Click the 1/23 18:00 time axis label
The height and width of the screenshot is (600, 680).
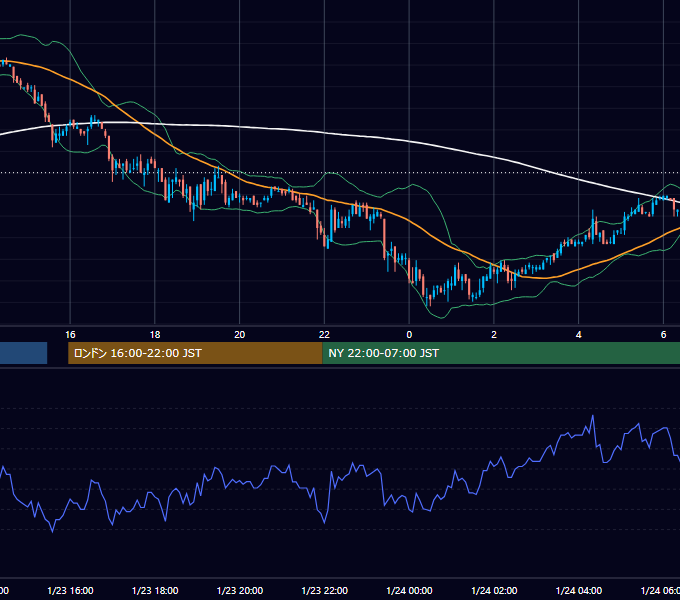[x=155, y=590]
